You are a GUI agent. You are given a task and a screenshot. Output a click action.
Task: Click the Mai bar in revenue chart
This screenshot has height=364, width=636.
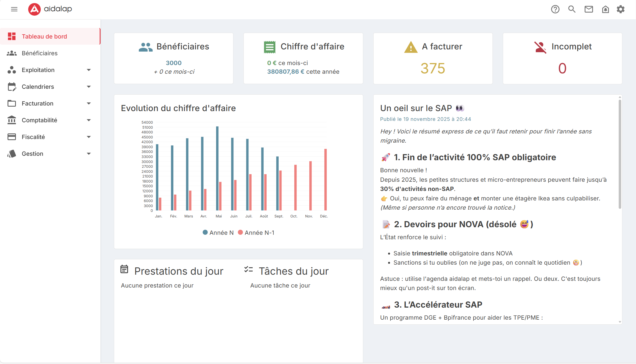point(217,168)
